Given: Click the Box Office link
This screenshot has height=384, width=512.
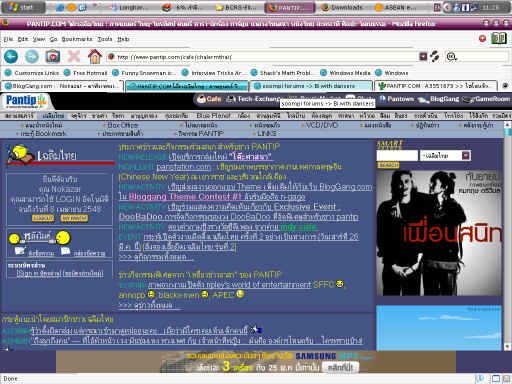Looking at the screenshot, I should click(x=122, y=125).
